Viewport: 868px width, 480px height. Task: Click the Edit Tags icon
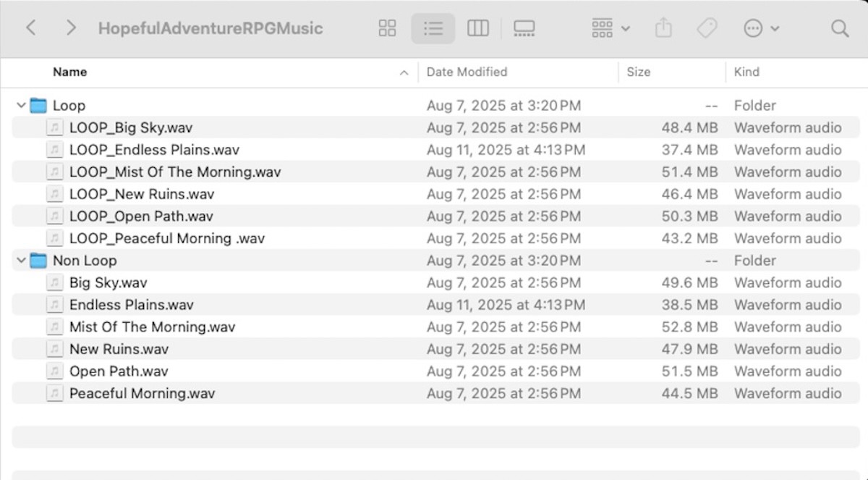[706, 28]
